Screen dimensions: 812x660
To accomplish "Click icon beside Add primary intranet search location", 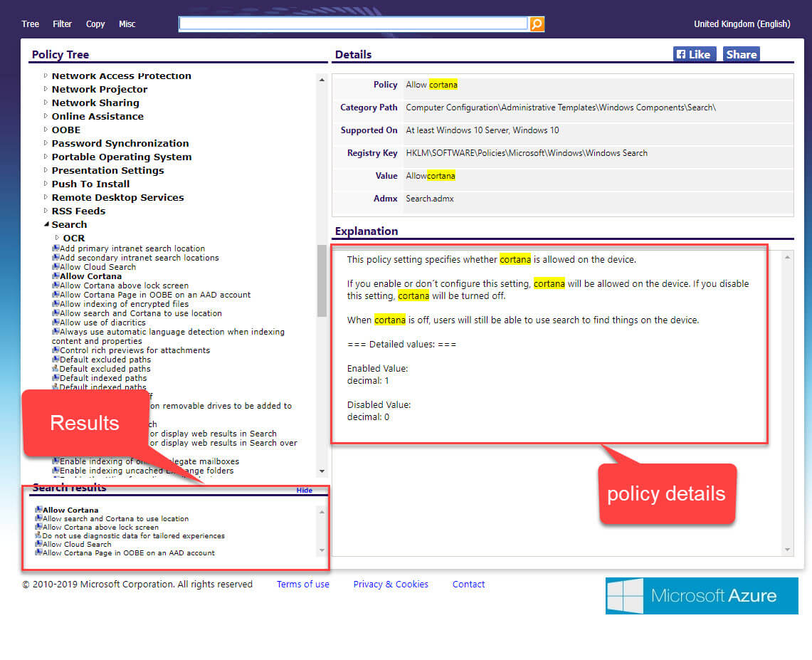I will pos(56,248).
